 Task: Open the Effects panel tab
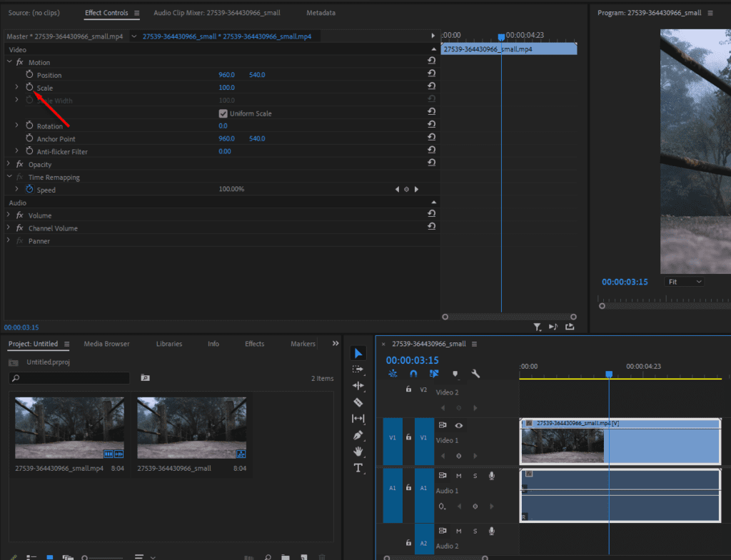click(x=254, y=343)
